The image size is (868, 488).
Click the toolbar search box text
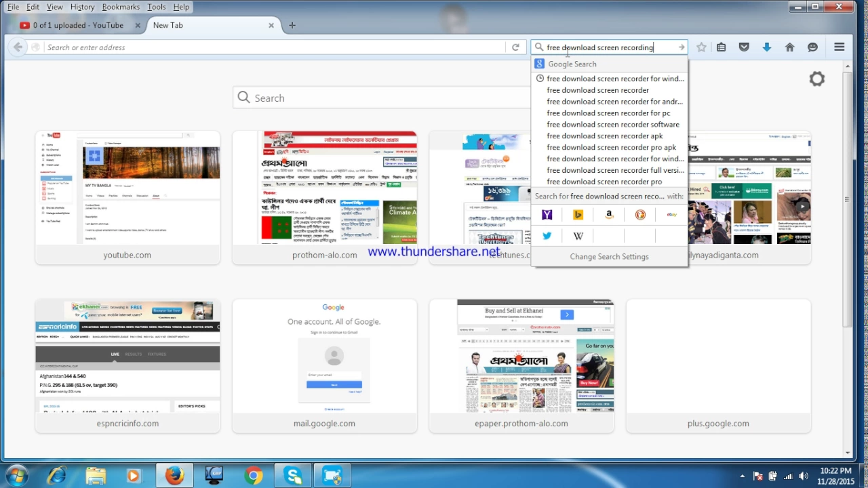pos(600,47)
